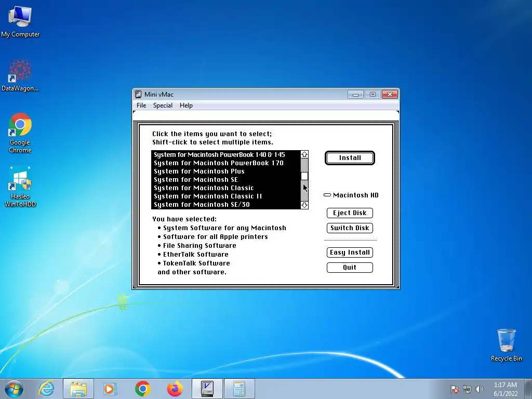Open Internet Explorer from taskbar
Image resolution: width=532 pixels, height=399 pixels.
coord(46,389)
